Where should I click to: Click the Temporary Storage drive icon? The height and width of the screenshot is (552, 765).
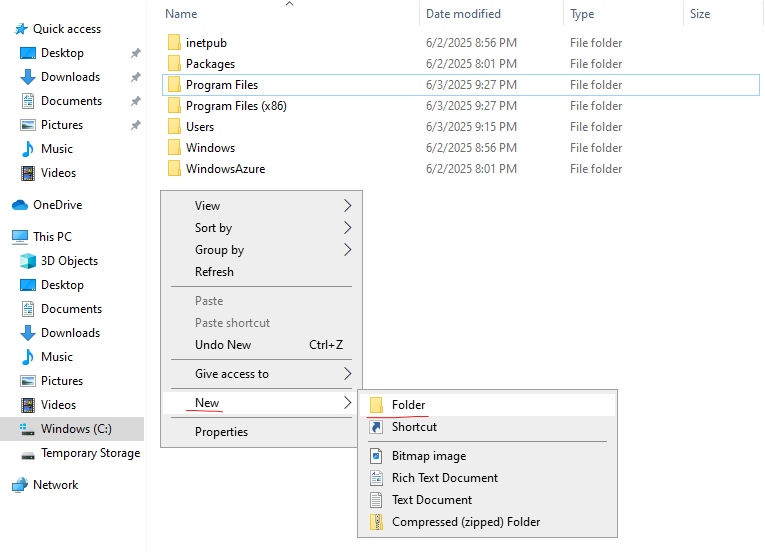click(x=28, y=455)
